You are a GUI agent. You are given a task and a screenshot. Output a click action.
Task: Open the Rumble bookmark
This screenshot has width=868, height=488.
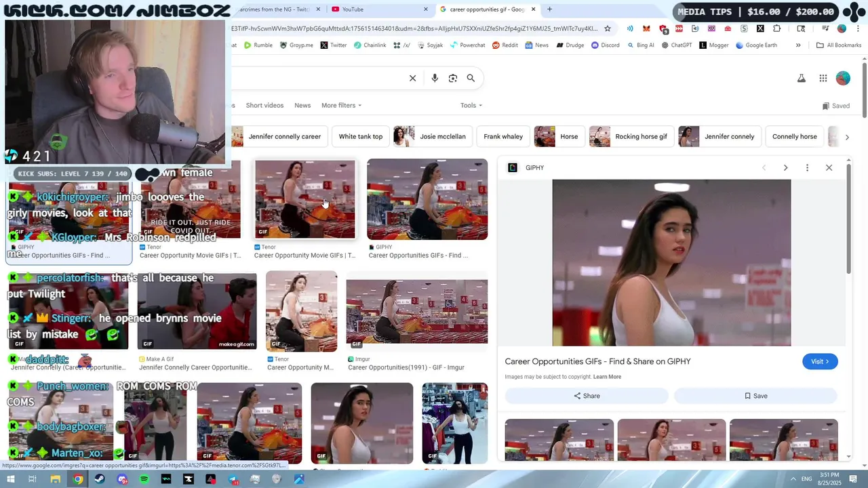pos(258,45)
